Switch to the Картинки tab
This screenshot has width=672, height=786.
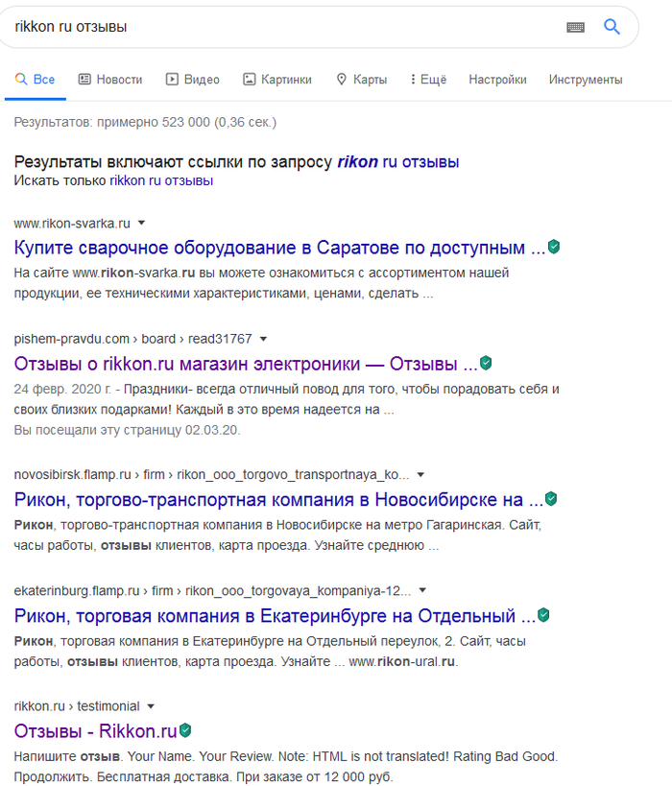click(x=277, y=80)
